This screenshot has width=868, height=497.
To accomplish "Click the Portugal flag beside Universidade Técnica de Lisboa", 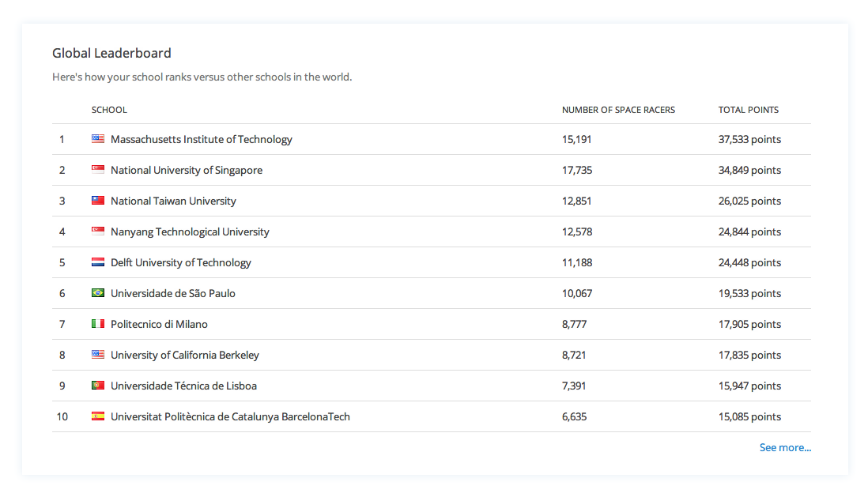I will 98,386.
